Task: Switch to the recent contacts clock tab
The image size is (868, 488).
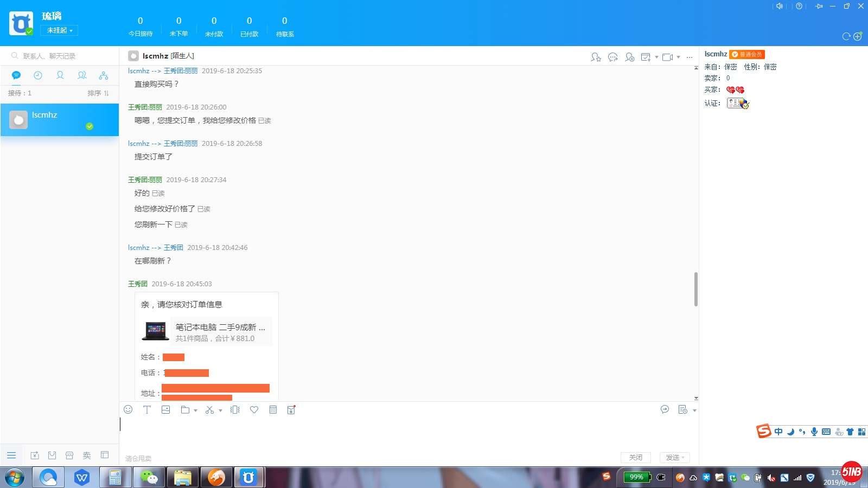Action: coord(38,75)
